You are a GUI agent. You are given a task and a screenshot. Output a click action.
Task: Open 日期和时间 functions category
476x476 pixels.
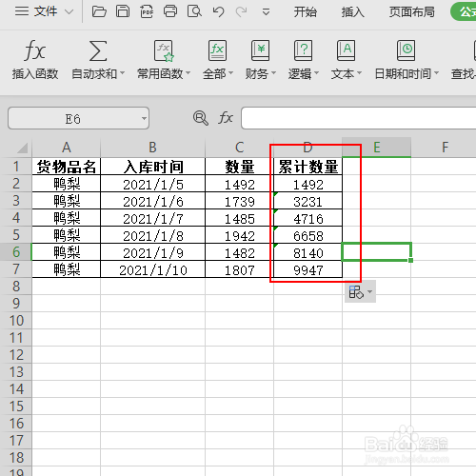click(407, 60)
